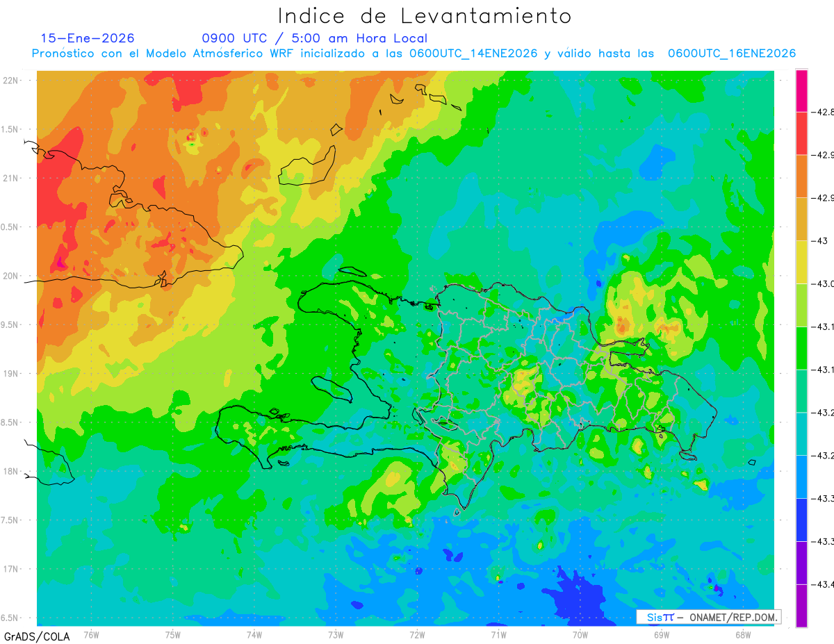Click the yellow-green swatch in the legend
This screenshot has width=834, height=644.
coord(801,304)
